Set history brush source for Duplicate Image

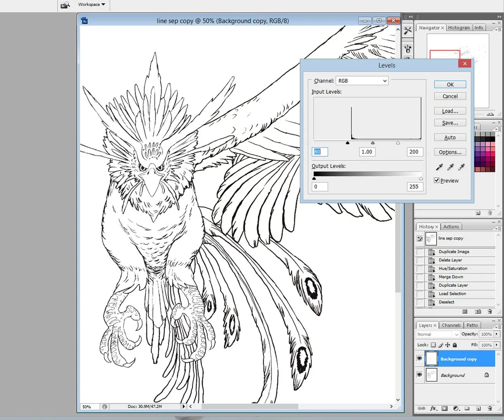point(420,252)
